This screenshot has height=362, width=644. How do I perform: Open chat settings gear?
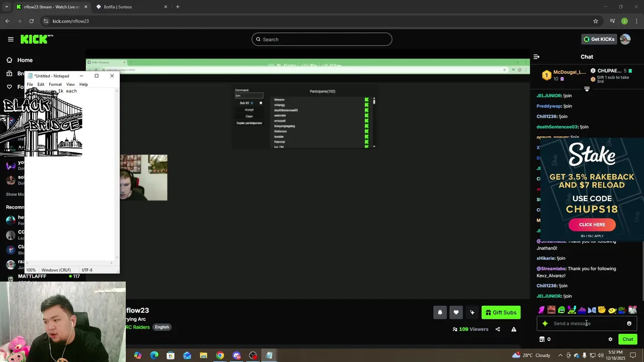click(610, 339)
